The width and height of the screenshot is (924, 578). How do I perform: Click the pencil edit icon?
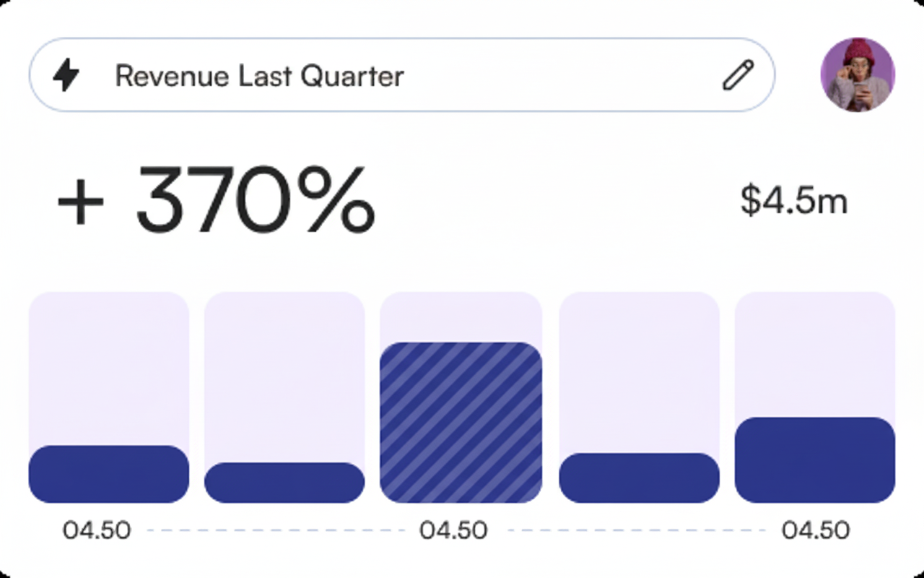coord(738,75)
